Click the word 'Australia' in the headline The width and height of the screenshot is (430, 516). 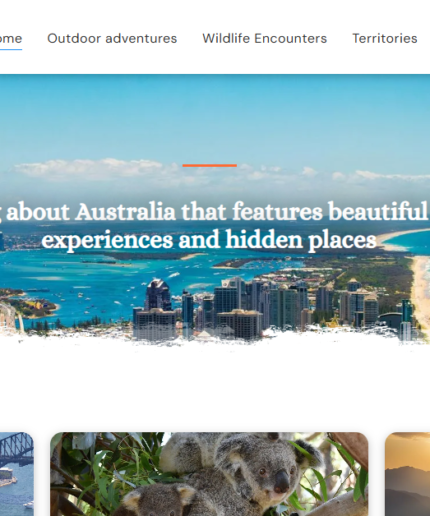[125, 212]
